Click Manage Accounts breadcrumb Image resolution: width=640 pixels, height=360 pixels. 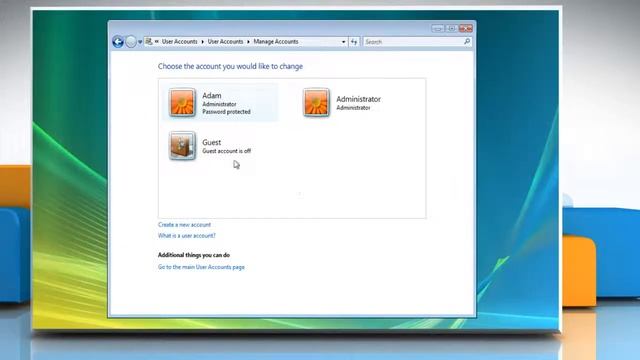click(276, 42)
